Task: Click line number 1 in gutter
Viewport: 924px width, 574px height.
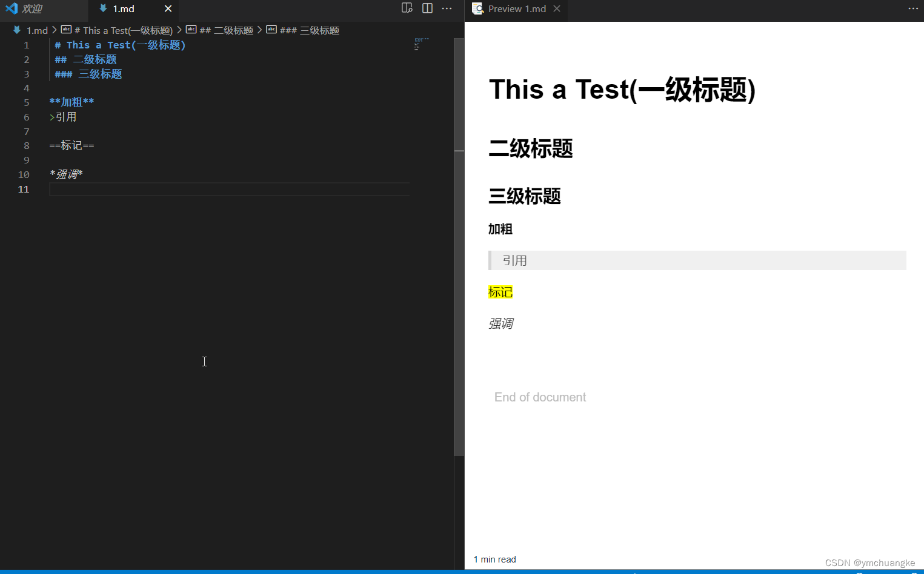Action: pyautogui.click(x=27, y=45)
